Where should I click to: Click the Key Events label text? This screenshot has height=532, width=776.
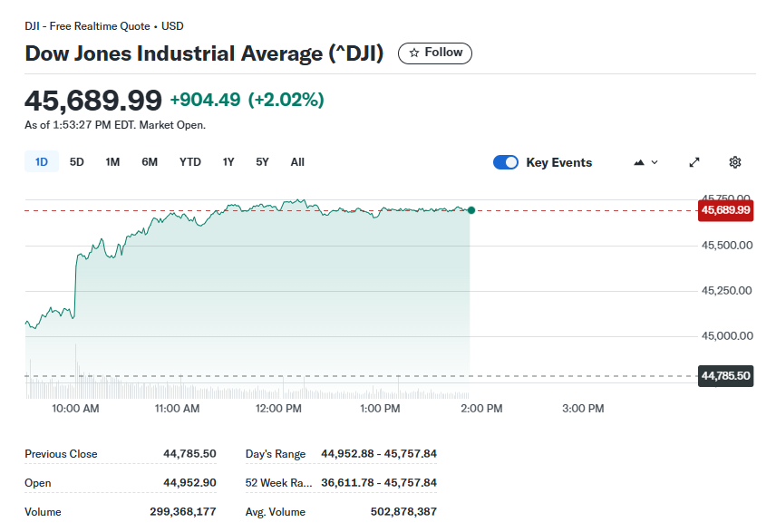click(x=558, y=163)
